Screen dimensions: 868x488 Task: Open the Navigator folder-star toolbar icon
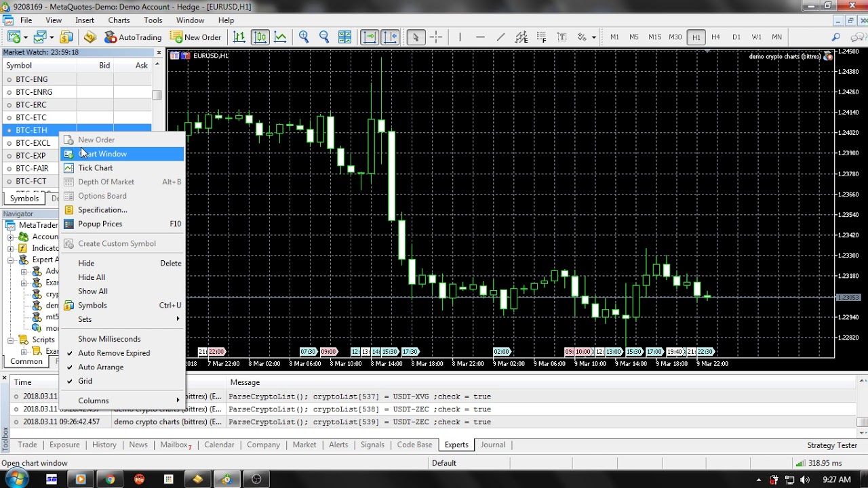90,37
